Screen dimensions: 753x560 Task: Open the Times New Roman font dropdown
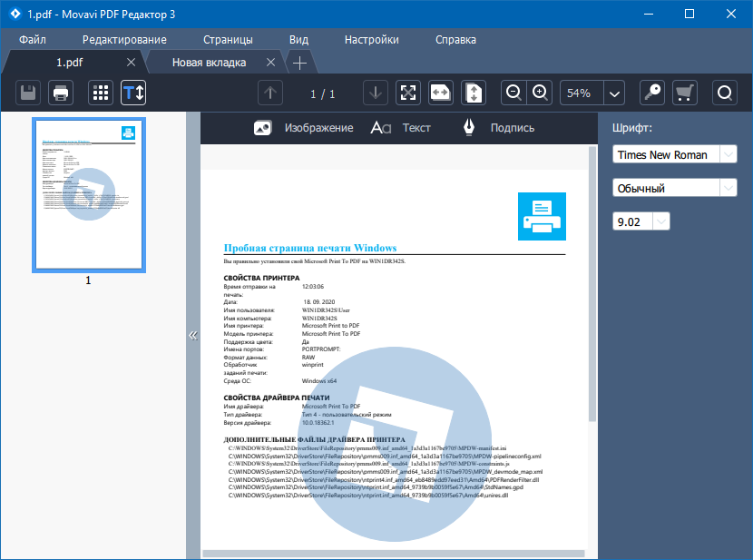tap(729, 155)
